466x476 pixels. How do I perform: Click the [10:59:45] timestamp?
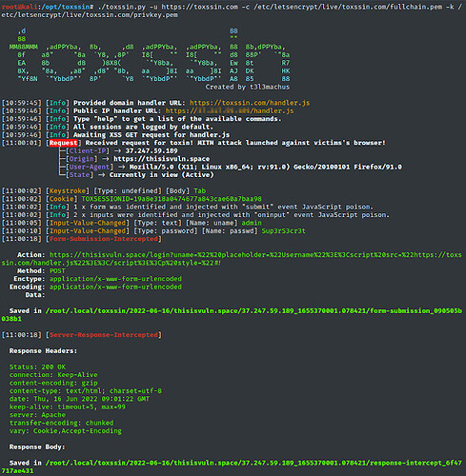tap(22, 103)
